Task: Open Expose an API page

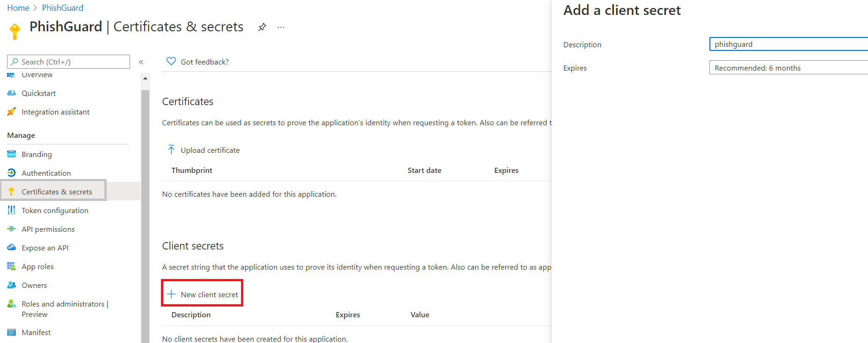Action: point(45,248)
